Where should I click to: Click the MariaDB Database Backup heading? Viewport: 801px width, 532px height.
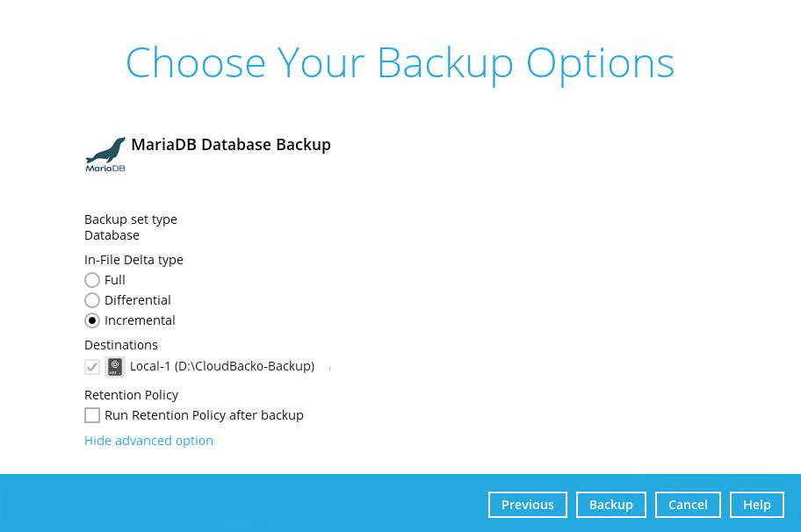click(231, 145)
